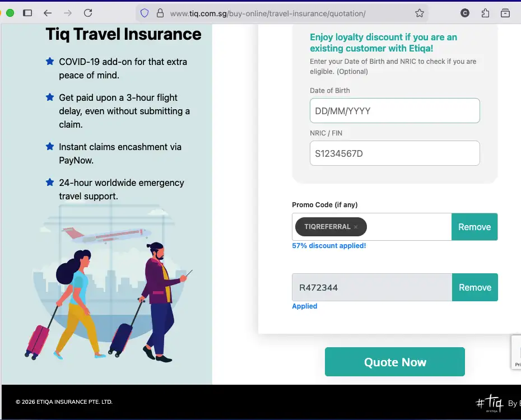
Task: Click the Date of Birth input field
Action: [x=394, y=110]
